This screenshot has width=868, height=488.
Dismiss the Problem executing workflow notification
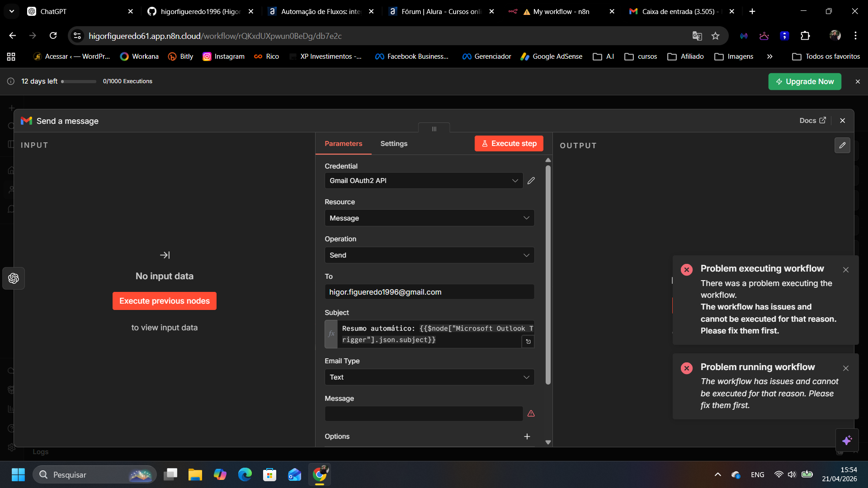[x=845, y=270]
